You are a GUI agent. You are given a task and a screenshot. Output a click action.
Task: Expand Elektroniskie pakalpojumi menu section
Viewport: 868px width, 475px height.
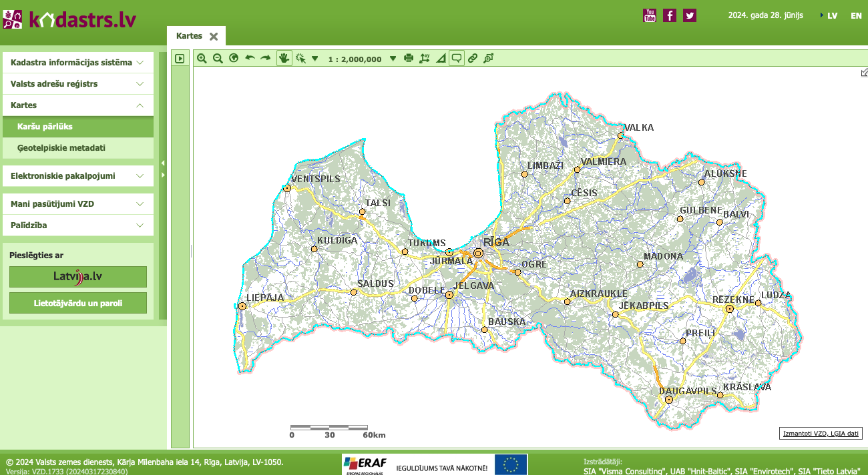click(x=77, y=176)
